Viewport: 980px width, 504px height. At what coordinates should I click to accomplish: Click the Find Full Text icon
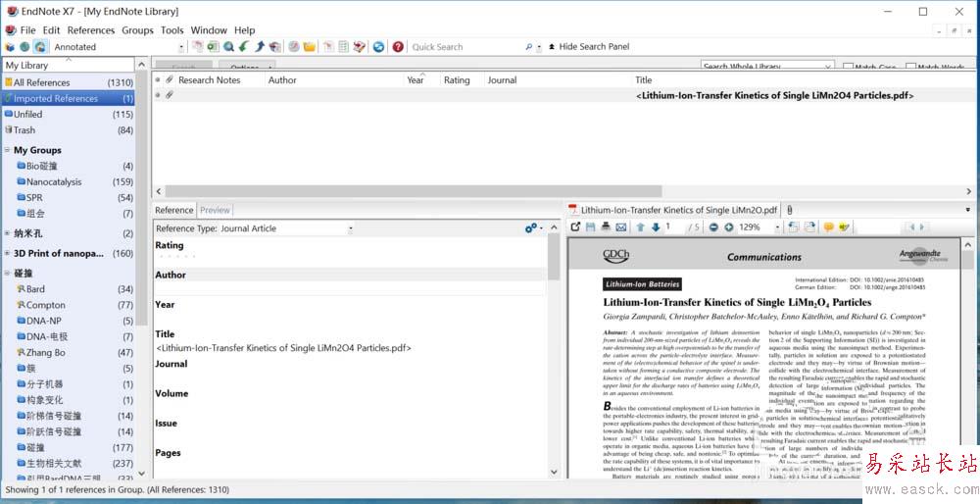click(x=275, y=47)
